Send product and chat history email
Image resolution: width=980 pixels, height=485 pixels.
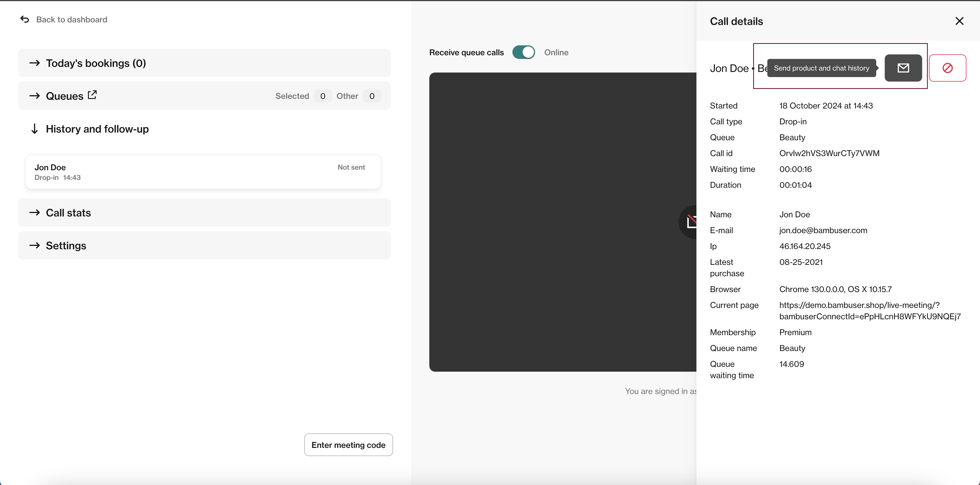click(903, 68)
